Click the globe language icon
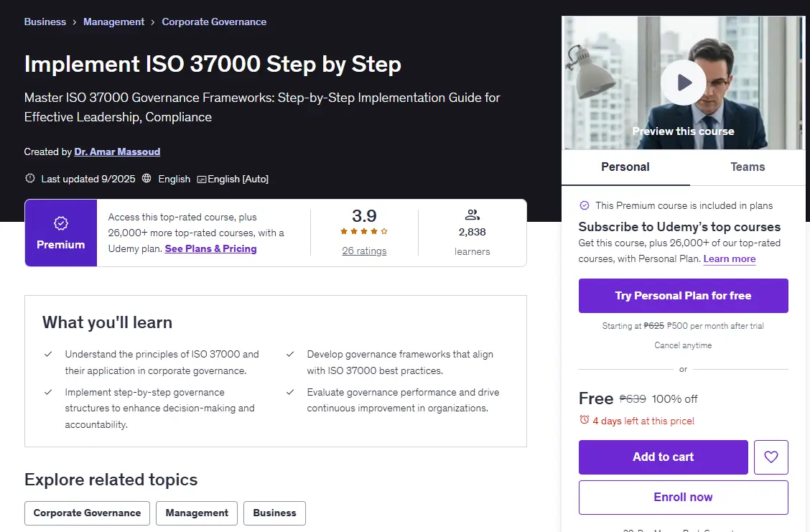This screenshot has width=810, height=532. (x=146, y=178)
